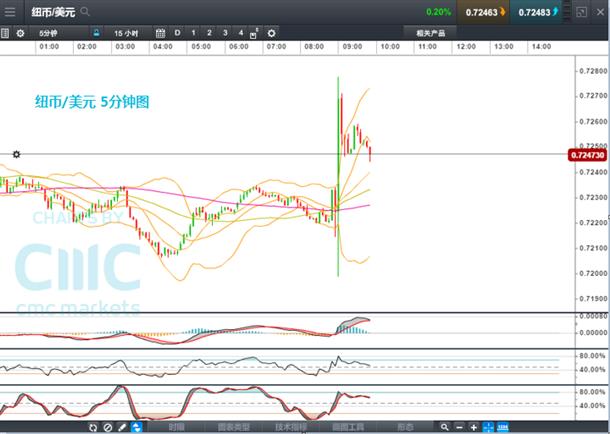The width and height of the screenshot is (610, 434).
Task: Select the pencil drawing tool
Action: click(122, 427)
